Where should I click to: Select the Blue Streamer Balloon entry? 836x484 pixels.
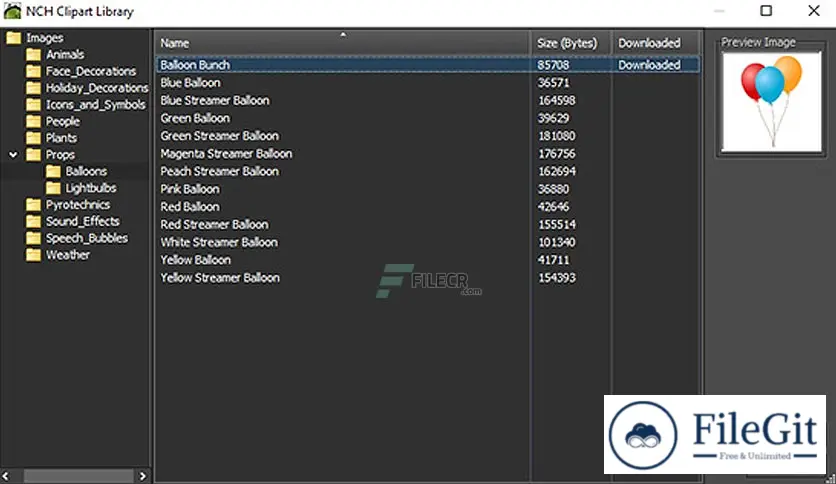click(x=215, y=100)
